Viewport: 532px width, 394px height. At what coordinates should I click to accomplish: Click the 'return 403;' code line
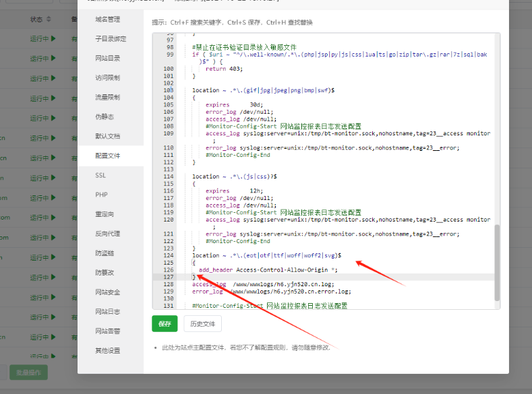pos(224,69)
